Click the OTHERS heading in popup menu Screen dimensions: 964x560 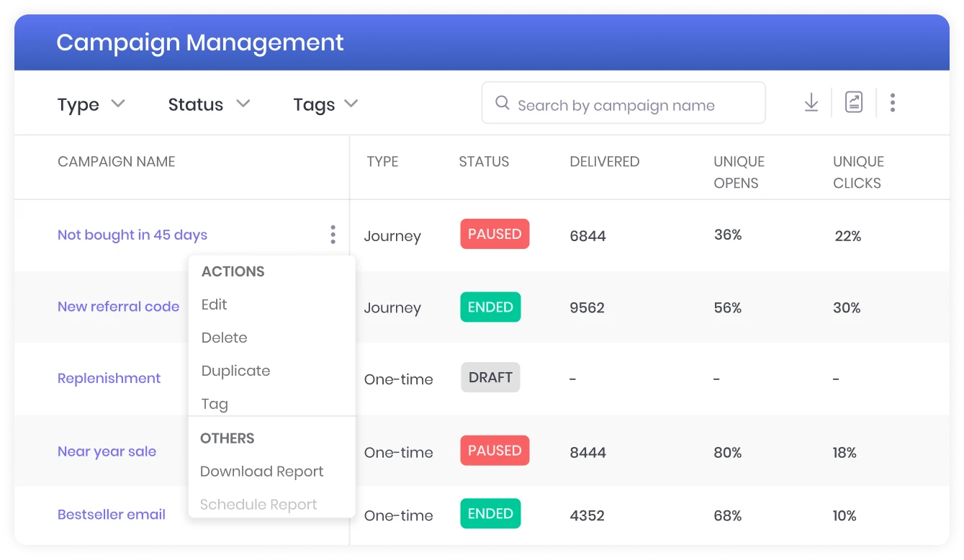click(228, 438)
